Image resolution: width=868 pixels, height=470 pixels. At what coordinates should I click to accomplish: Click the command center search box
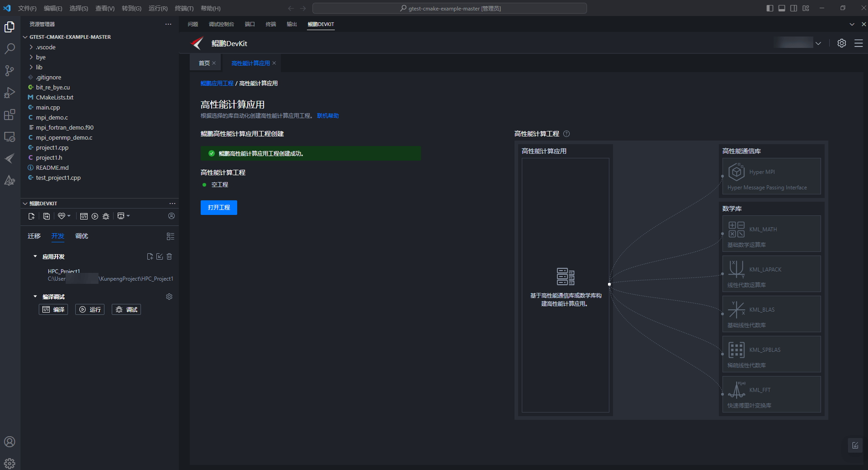tap(449, 8)
